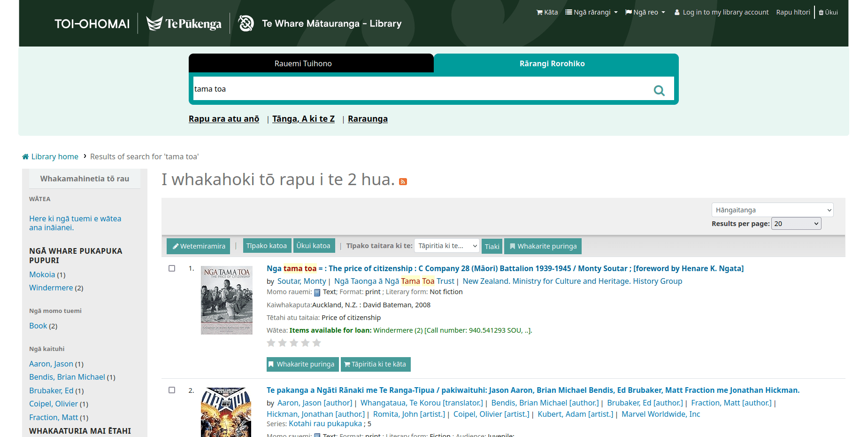Viewport: 868px width, 437px height.
Task: Click the search magnifier icon
Action: [x=659, y=90]
